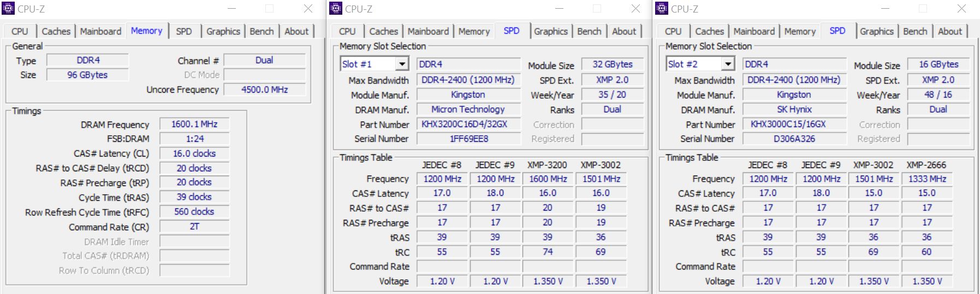Image resolution: width=980 pixels, height=294 pixels.
Task: Open Bench tab in second window
Action: tap(589, 31)
